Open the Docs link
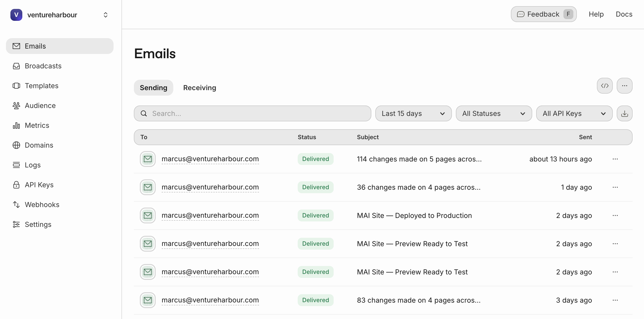Viewport: 644px width, 319px height. pyautogui.click(x=624, y=14)
